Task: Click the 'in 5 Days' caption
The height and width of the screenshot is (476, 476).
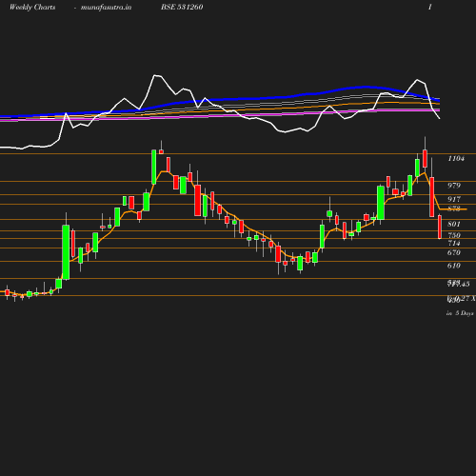Action: (460, 313)
